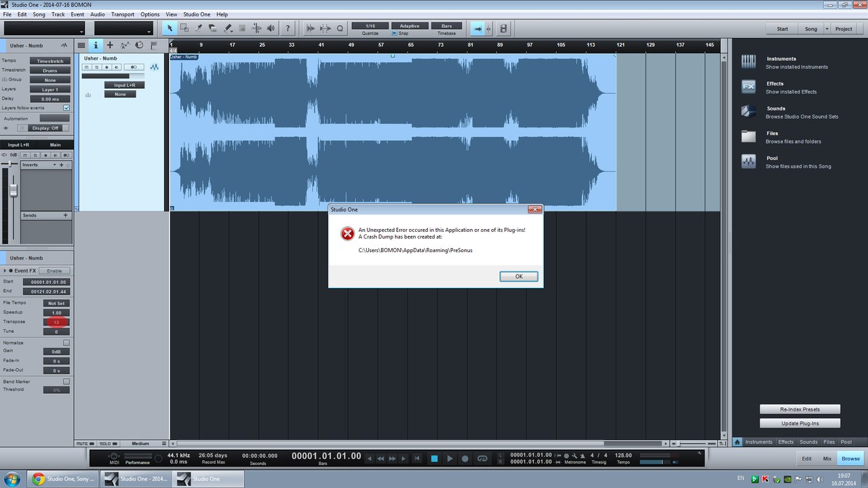
Task: Toggle the Bend Marker checkbox
Action: tap(66, 382)
